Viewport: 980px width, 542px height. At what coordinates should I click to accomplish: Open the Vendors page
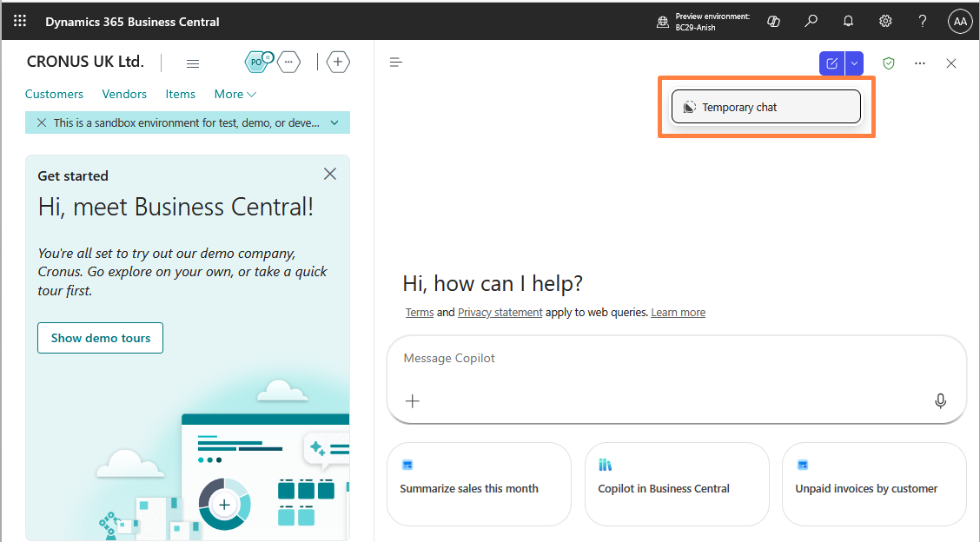coord(124,94)
